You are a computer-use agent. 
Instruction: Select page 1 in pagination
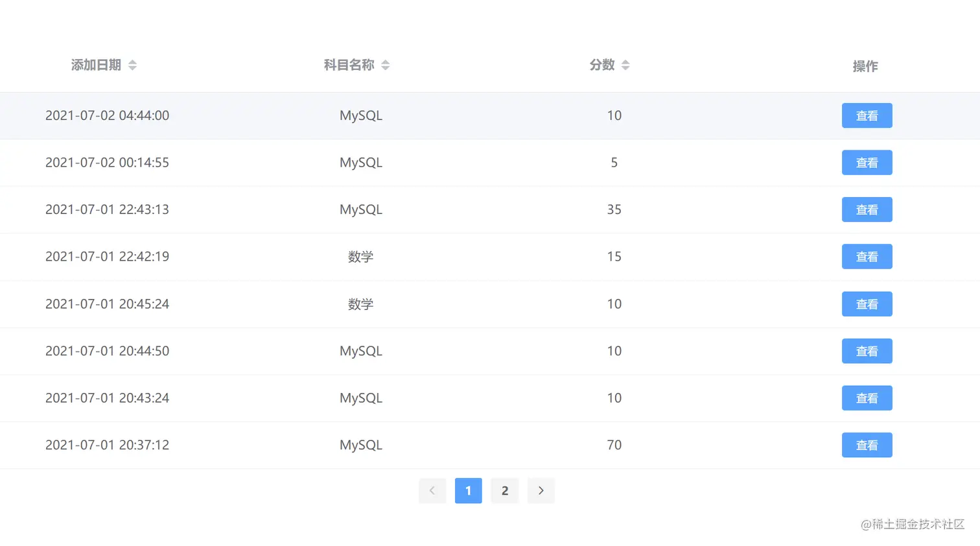(469, 491)
